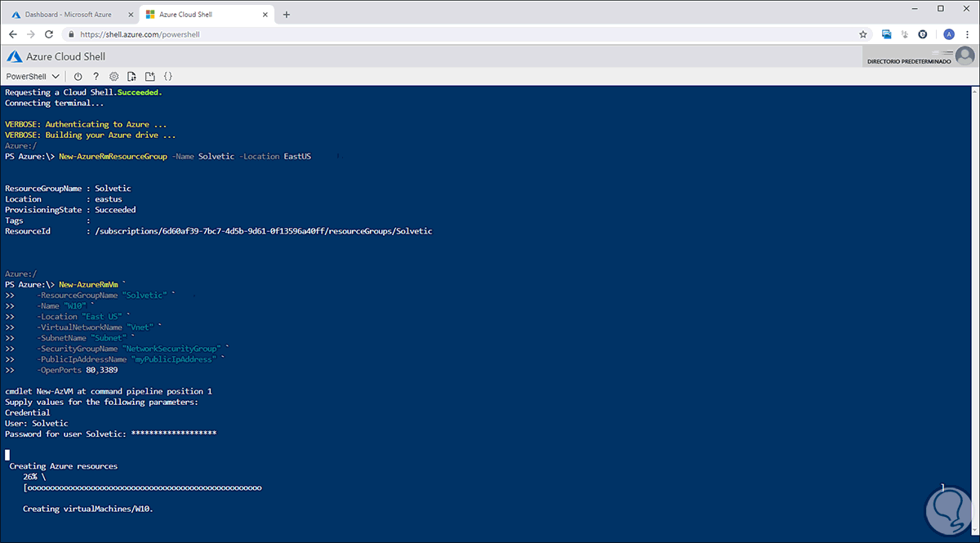Click VERBOSE: Building your Azure drive line
This screenshot has width=980, height=543.
(91, 135)
